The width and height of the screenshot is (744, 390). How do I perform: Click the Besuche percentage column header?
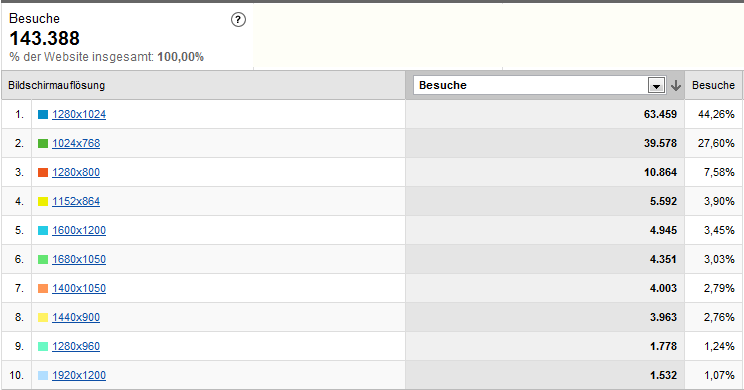click(713, 85)
